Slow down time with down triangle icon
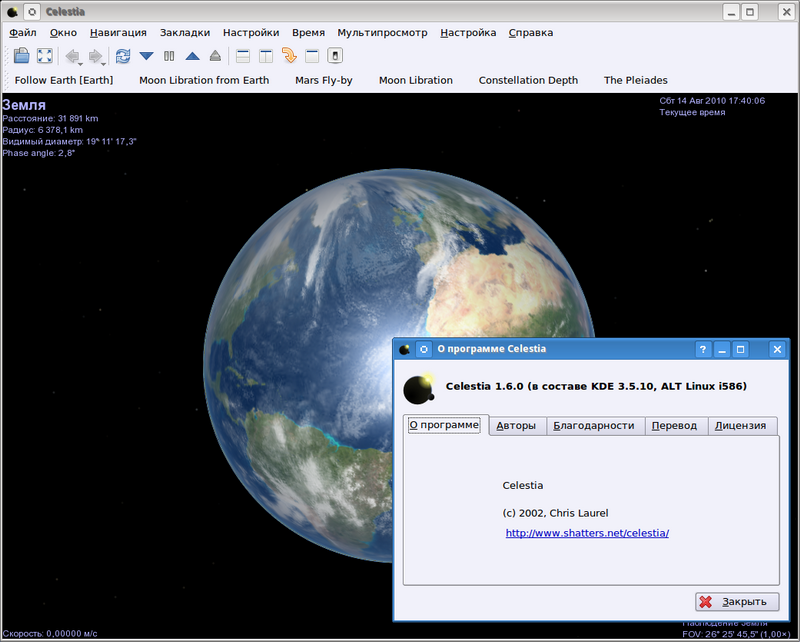This screenshot has width=800, height=642. coord(146,56)
